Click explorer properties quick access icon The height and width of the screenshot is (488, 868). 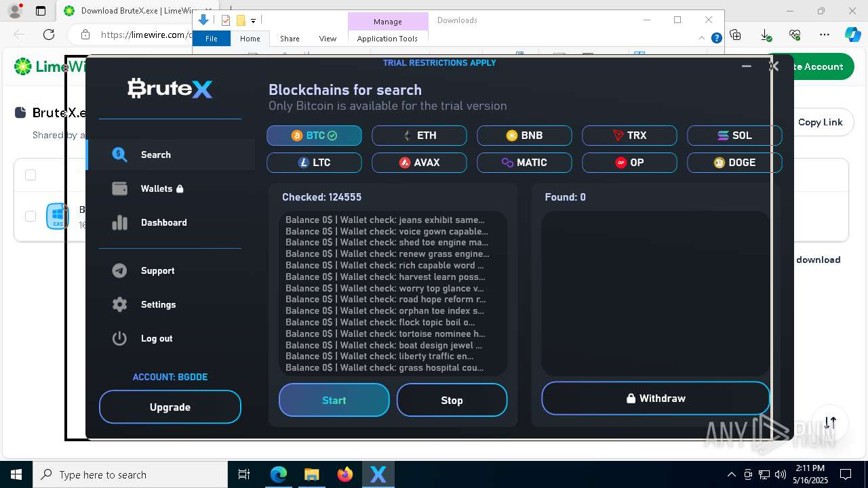226,20
